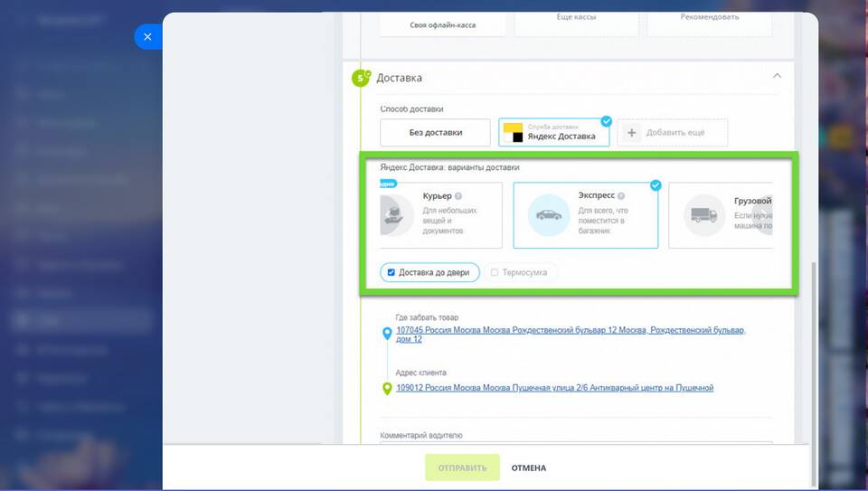Choose the Грузовой truck icon
This screenshot has width=868, height=491.
pos(704,215)
